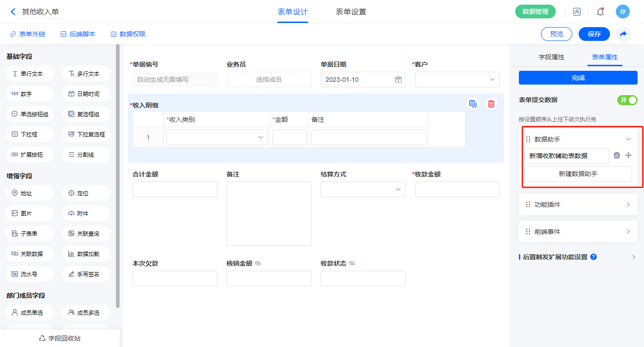Click the 新建数据助手 button
This screenshot has height=347, width=644.
578,174
